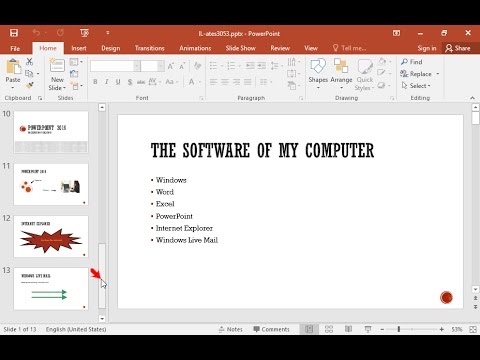Open the Customize Quick Access Toolbar arrow
480x360 pixels.
click(108, 33)
